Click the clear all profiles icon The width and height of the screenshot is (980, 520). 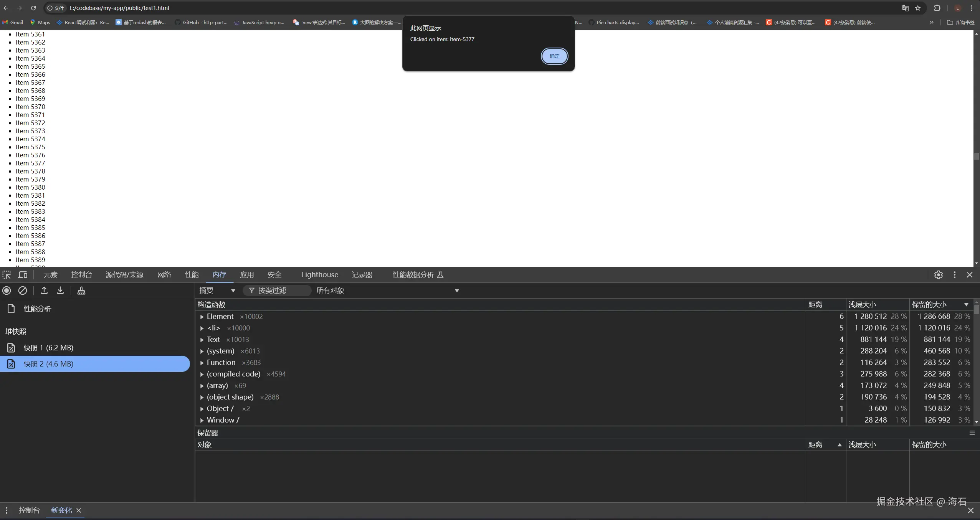point(23,291)
